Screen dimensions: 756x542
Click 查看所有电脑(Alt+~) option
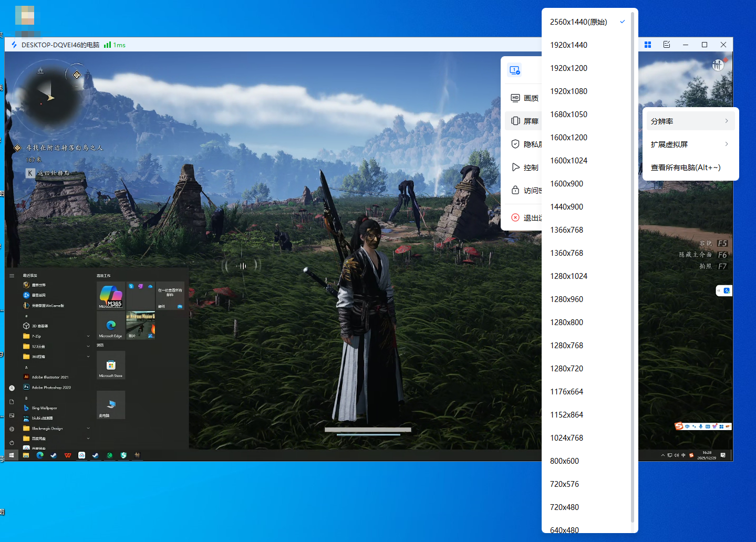pyautogui.click(x=685, y=168)
